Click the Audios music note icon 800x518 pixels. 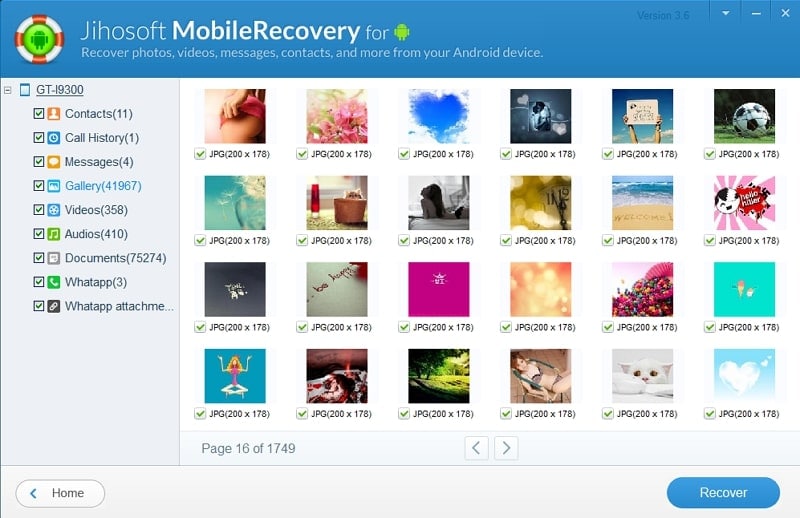point(54,234)
